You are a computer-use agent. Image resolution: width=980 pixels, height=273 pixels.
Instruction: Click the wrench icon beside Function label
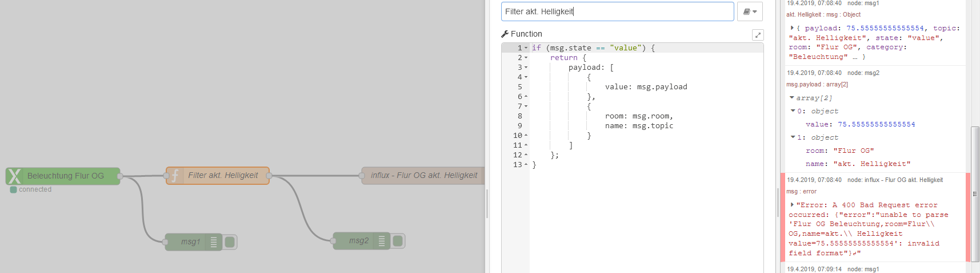[x=505, y=34]
